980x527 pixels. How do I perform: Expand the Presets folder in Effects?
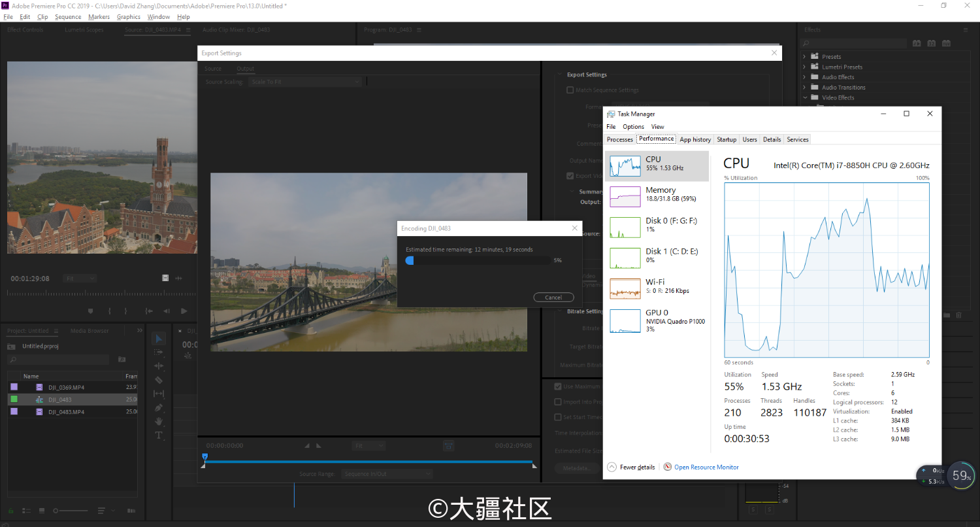click(x=804, y=57)
